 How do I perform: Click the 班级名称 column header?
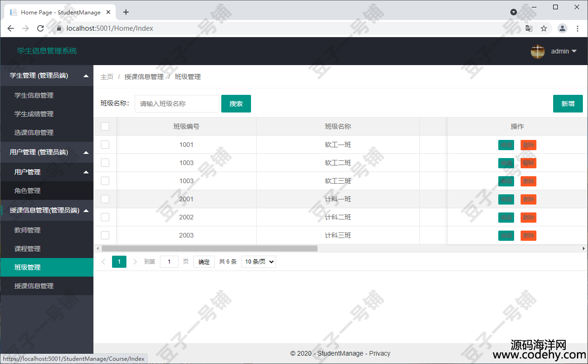point(338,126)
